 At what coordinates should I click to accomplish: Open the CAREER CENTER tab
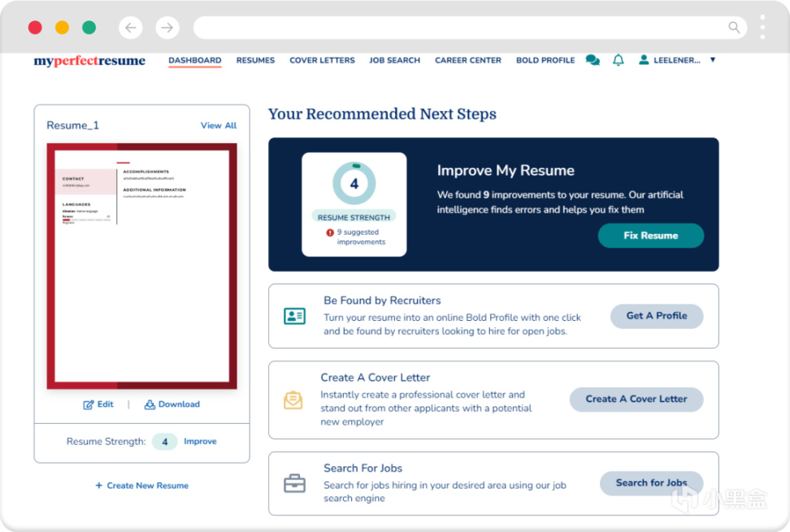point(468,60)
